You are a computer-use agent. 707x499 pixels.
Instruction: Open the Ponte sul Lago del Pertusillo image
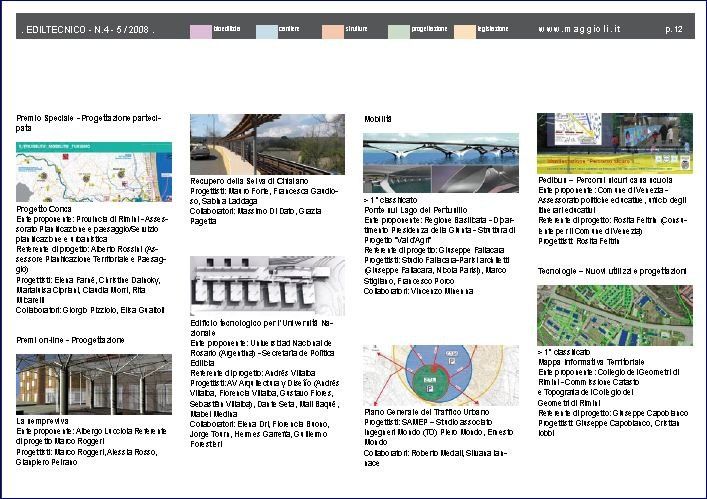click(441, 163)
